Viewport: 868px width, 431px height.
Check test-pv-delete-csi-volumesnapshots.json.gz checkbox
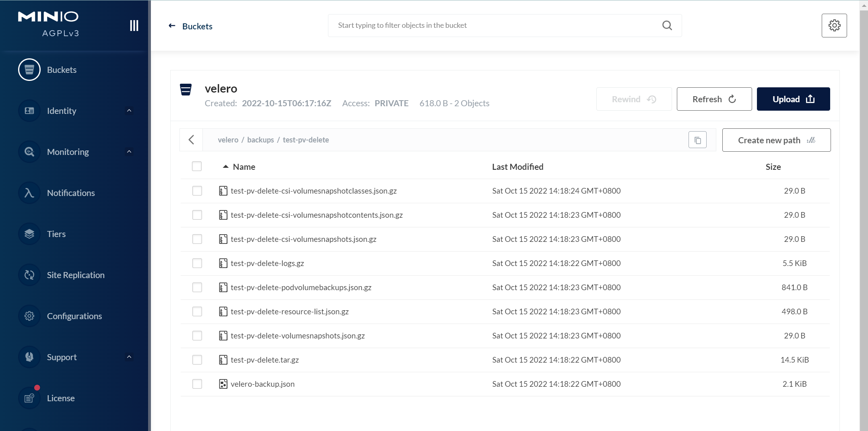[x=197, y=239]
